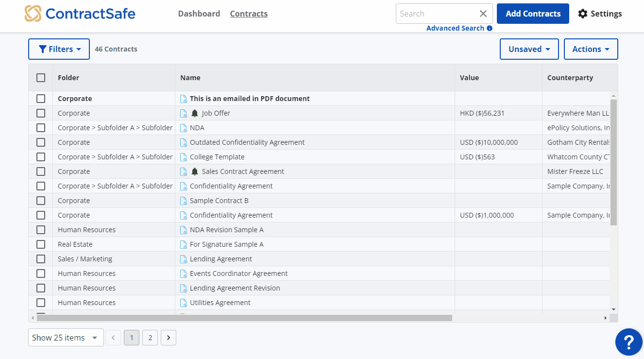
Task: Go to the Dashboard tab
Action: (x=199, y=14)
